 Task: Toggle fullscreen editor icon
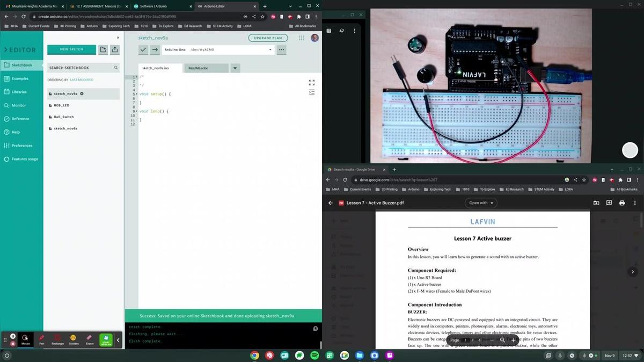coord(312,83)
